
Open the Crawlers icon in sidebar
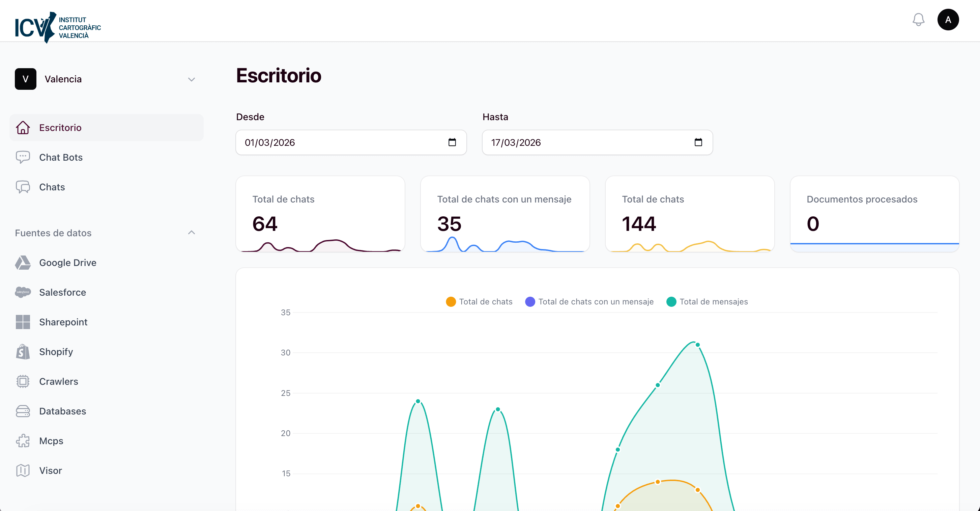[x=23, y=381]
